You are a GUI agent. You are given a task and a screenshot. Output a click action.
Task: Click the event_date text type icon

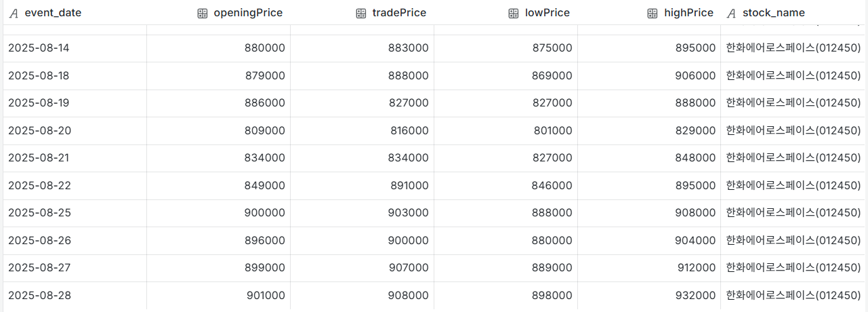(14, 13)
